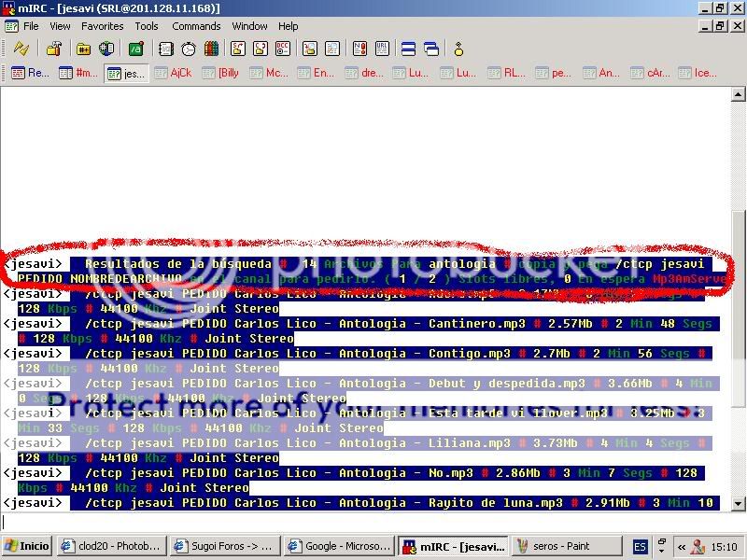Switch to Google - Microso... taskbar window
The width and height of the screenshot is (747, 560).
pos(339,546)
